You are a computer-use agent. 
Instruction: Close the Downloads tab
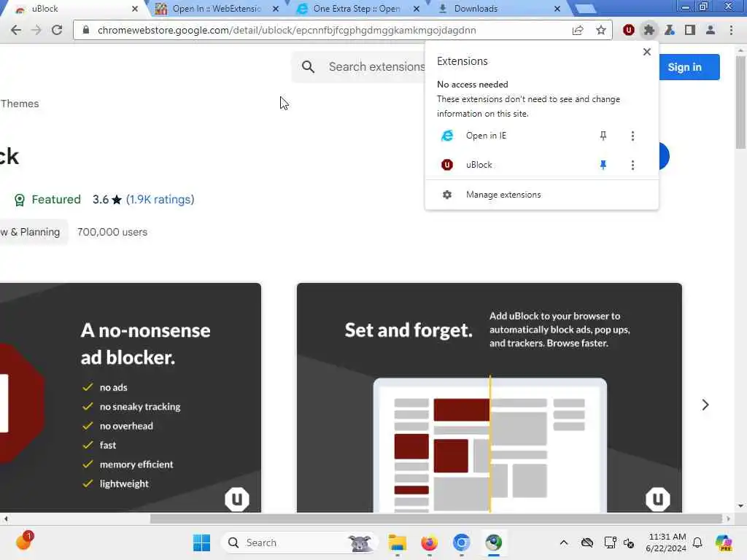click(x=557, y=9)
